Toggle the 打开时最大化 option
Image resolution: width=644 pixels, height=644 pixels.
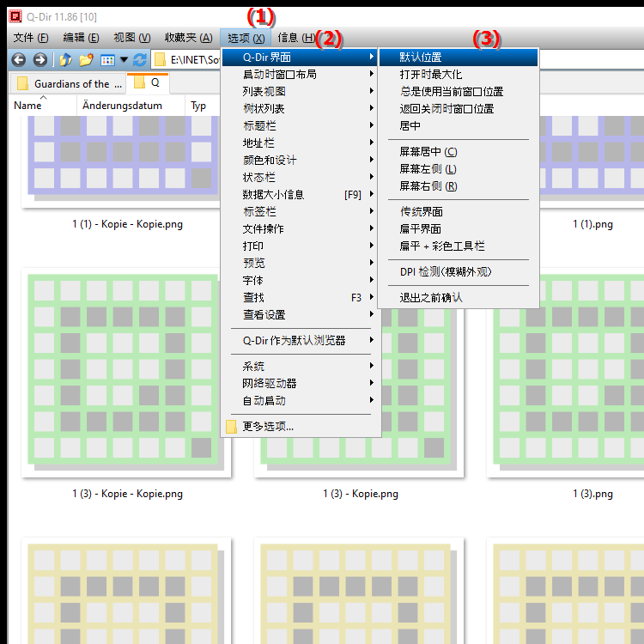459,75
